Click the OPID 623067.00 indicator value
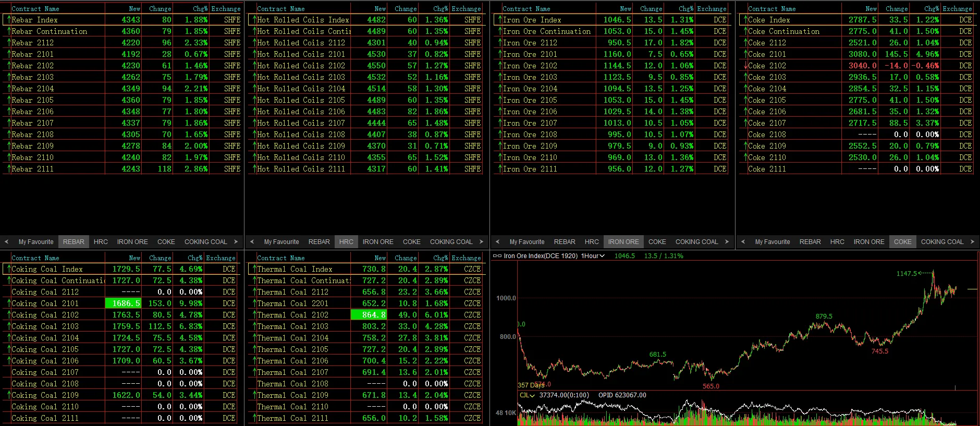The width and height of the screenshot is (980, 426). click(x=622, y=395)
